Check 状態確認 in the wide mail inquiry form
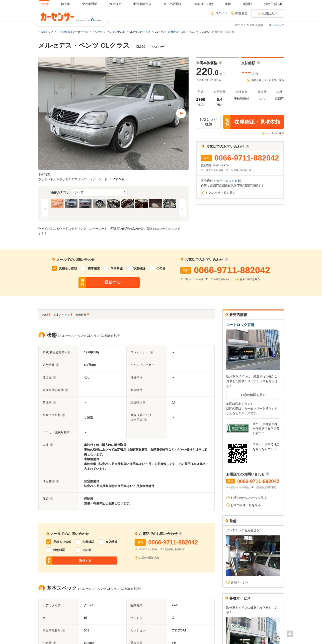This screenshot has height=644, width=322. pos(129,268)
